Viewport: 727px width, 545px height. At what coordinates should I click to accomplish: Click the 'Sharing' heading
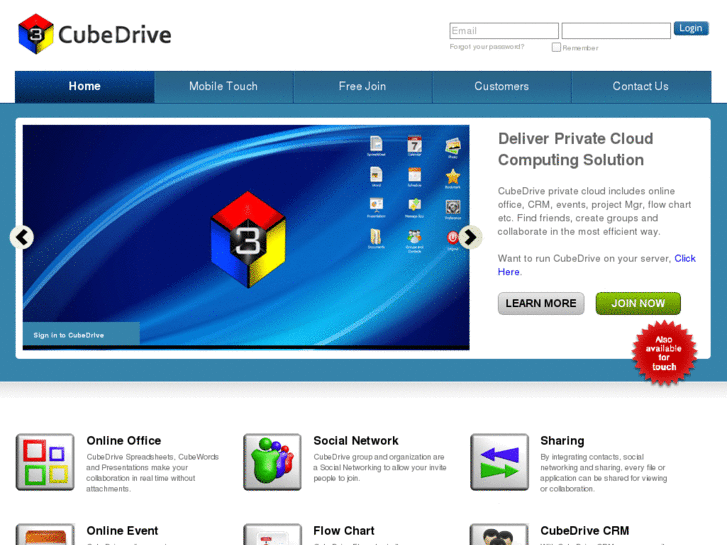[562, 441]
